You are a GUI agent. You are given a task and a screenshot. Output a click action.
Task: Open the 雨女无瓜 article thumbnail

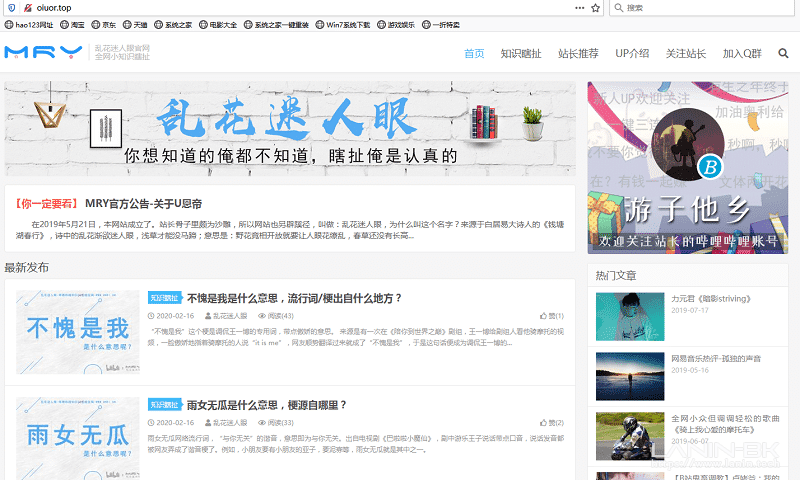78,438
